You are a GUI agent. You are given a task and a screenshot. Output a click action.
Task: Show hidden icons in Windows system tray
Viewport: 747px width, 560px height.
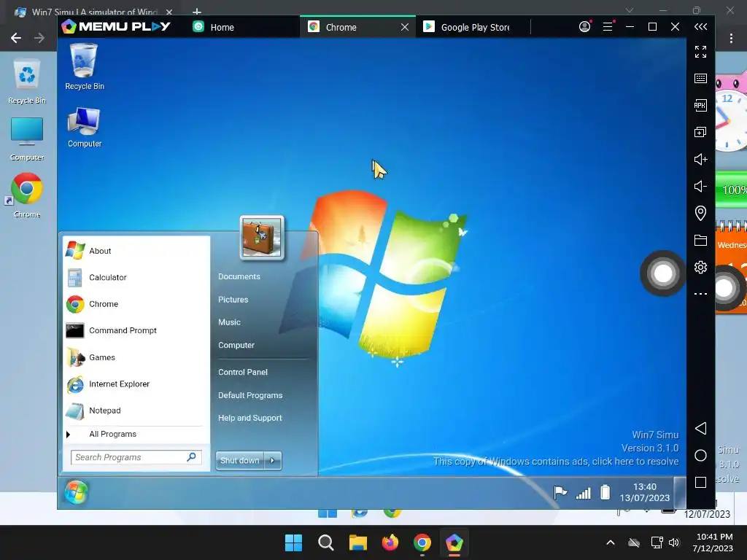pyautogui.click(x=611, y=542)
